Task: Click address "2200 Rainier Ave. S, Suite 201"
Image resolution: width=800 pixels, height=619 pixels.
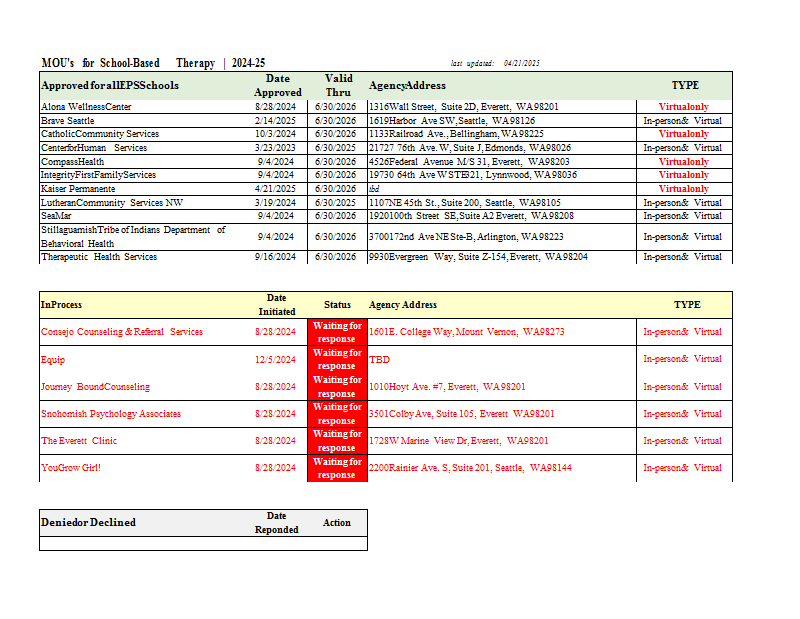Action: pos(470,467)
